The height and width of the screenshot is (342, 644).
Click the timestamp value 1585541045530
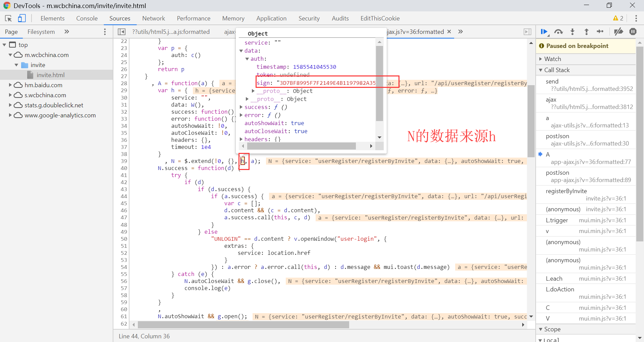(314, 67)
